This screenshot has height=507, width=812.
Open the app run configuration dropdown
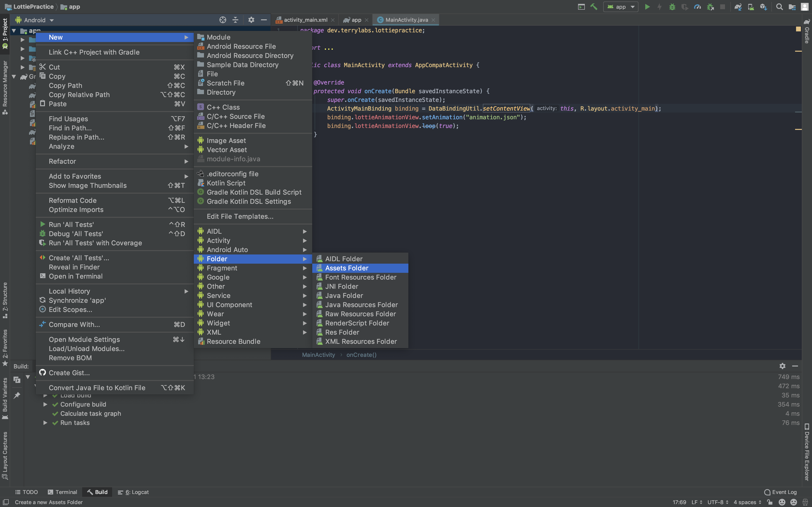(x=621, y=7)
